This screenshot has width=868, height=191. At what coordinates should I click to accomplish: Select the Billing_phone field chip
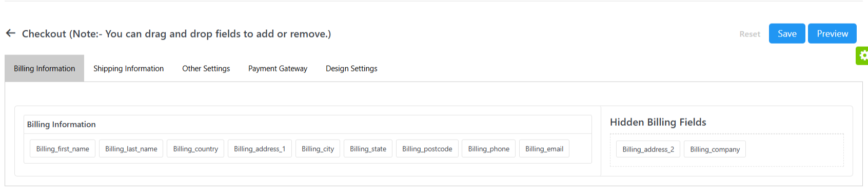[x=488, y=149]
